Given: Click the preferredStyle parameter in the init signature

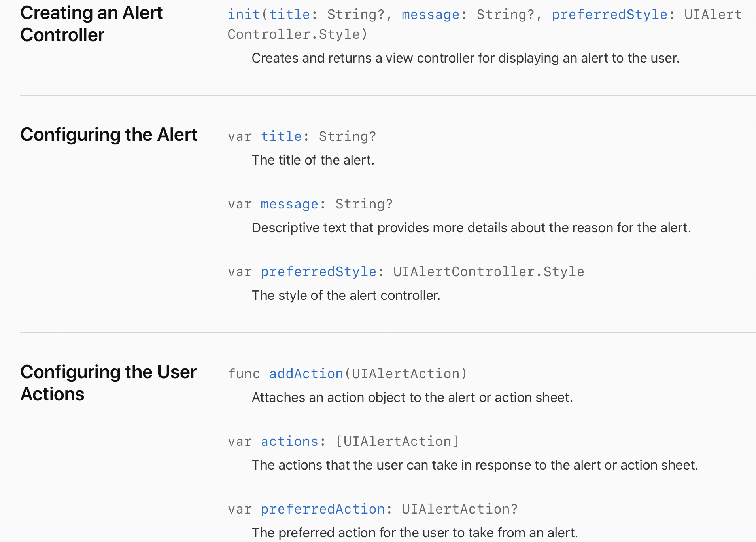Looking at the screenshot, I should [609, 15].
